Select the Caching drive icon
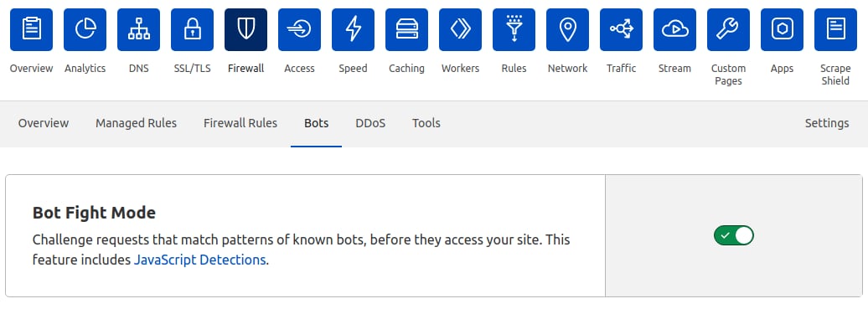 407,30
